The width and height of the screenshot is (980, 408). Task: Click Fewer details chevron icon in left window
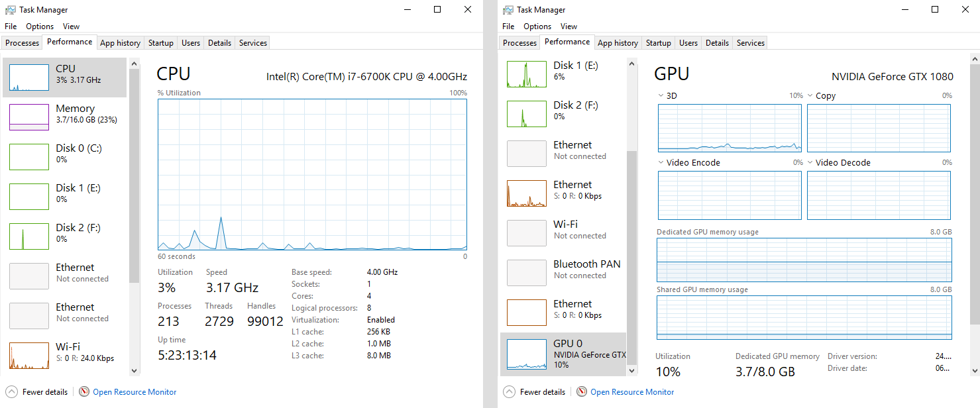coord(11,391)
